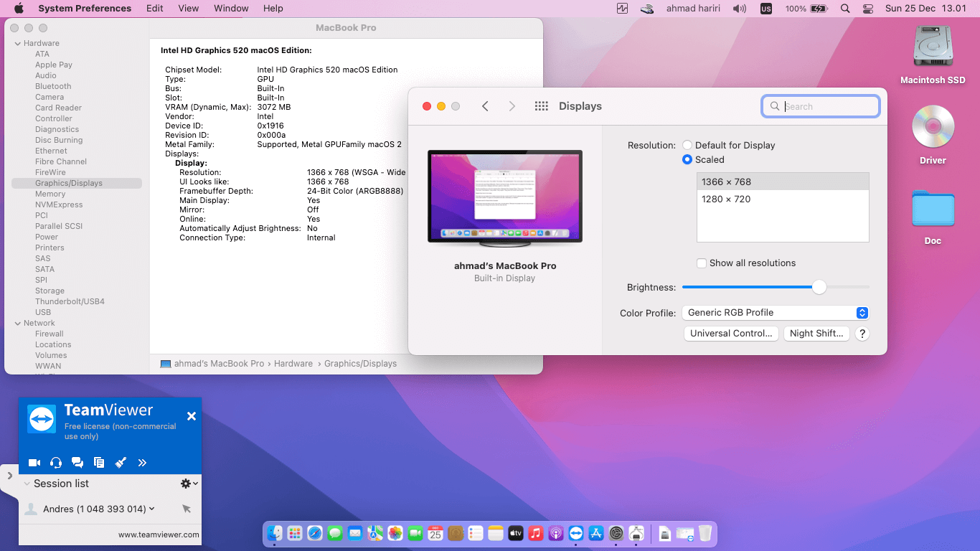Click the Brightness slider handle
The width and height of the screenshot is (980, 551).
coord(819,287)
